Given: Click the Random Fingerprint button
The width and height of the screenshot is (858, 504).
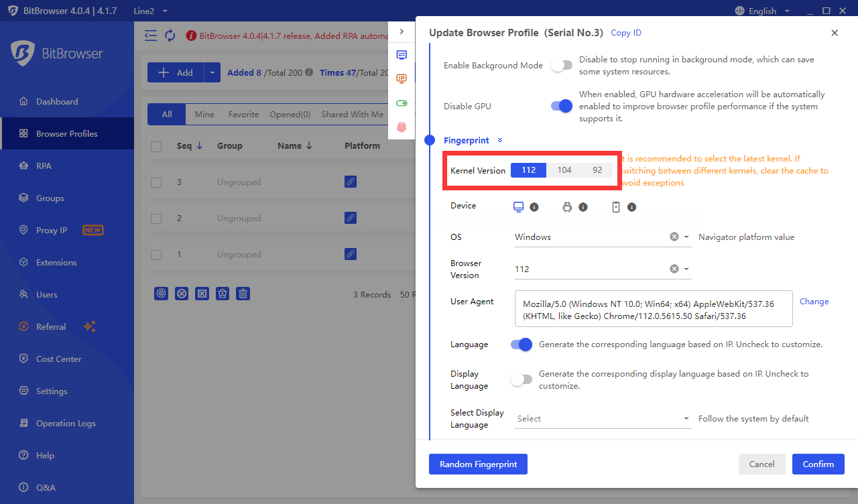Looking at the screenshot, I should (478, 464).
